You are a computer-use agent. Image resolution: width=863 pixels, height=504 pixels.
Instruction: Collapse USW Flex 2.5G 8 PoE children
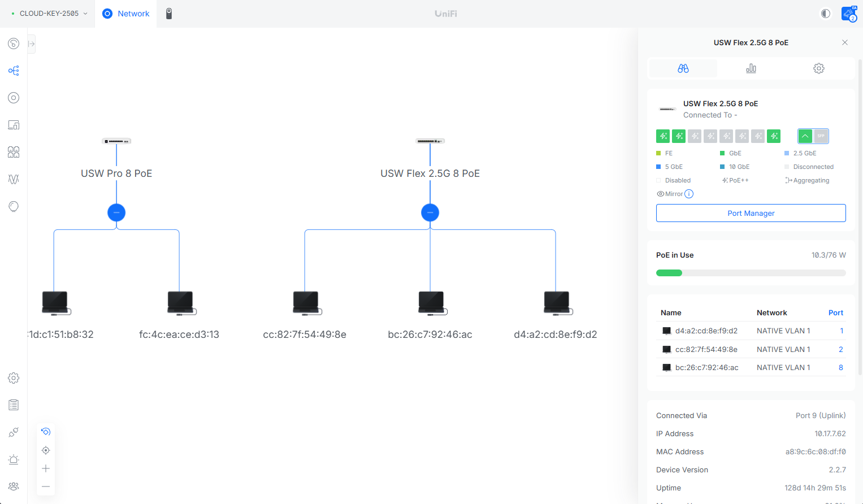click(430, 212)
